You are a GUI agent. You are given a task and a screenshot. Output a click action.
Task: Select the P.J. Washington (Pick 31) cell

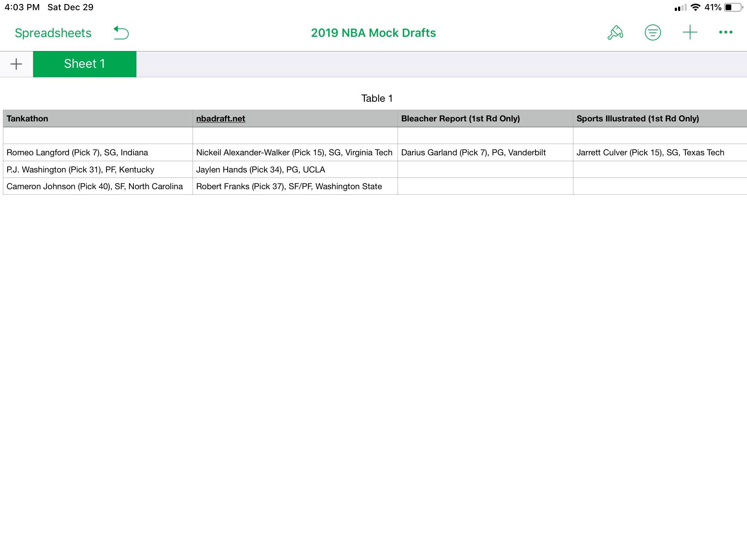tap(98, 170)
